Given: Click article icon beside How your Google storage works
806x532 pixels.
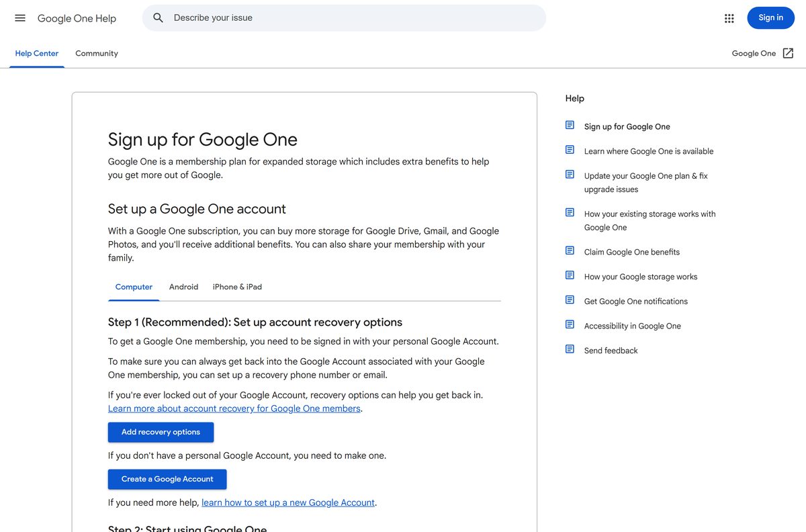Looking at the screenshot, I should pos(570,275).
